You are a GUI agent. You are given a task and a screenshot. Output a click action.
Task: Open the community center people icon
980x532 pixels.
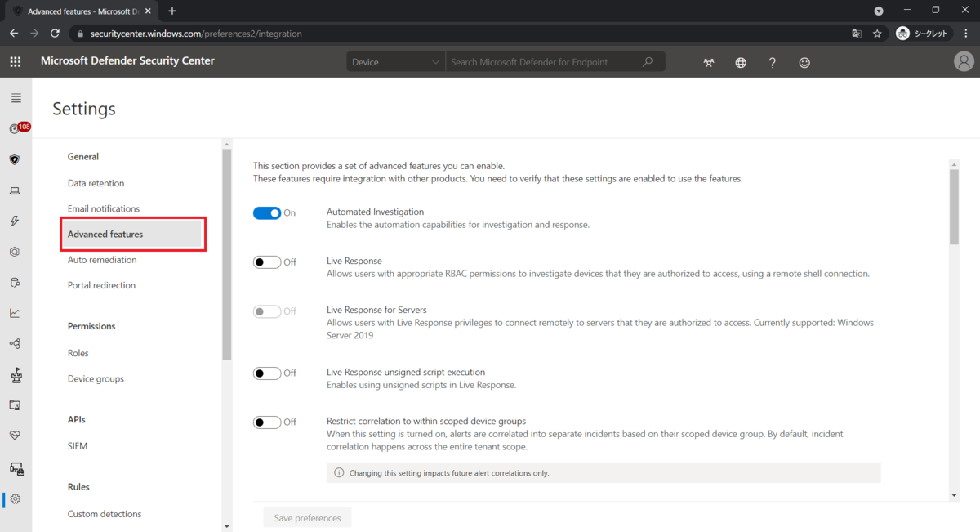[x=709, y=62]
